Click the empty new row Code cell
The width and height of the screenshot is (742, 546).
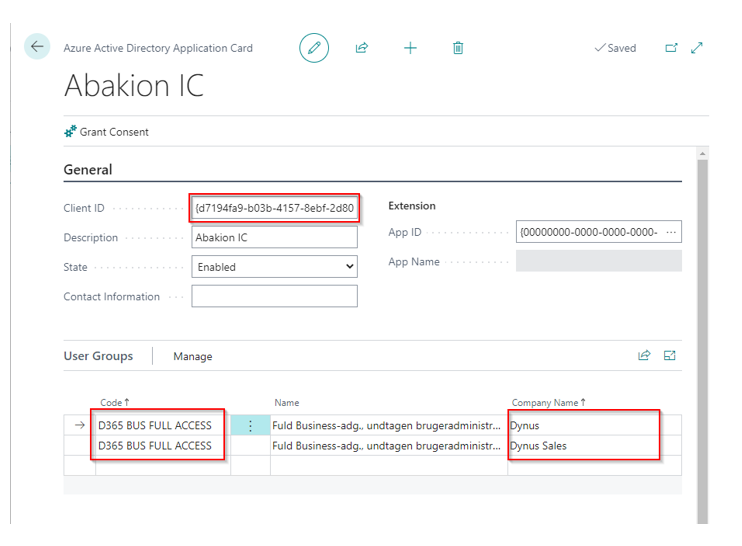click(x=163, y=466)
